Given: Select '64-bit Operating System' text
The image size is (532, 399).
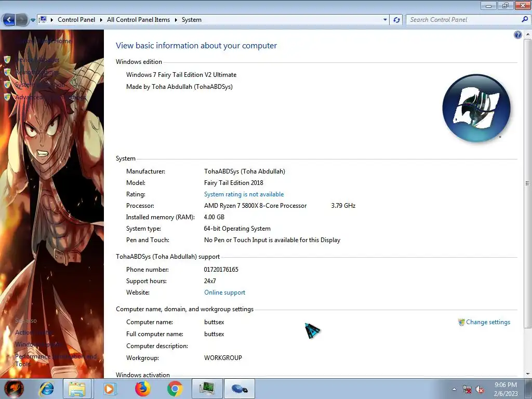Looking at the screenshot, I should click(237, 229).
